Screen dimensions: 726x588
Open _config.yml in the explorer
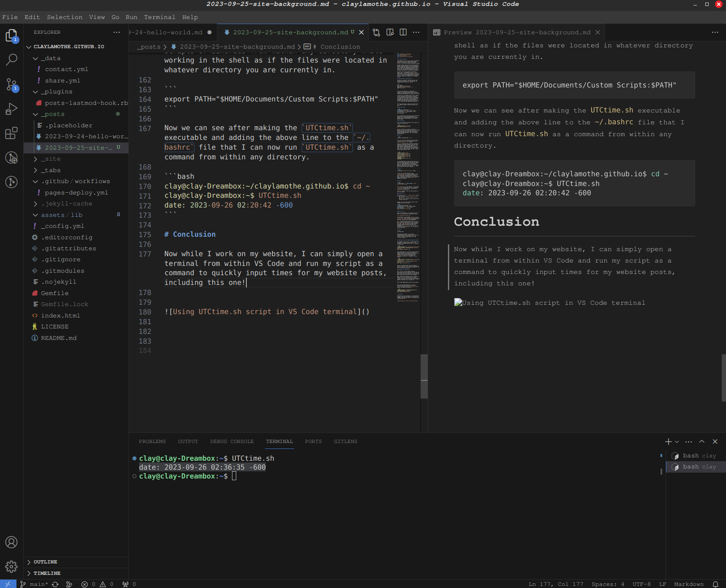tap(62, 226)
